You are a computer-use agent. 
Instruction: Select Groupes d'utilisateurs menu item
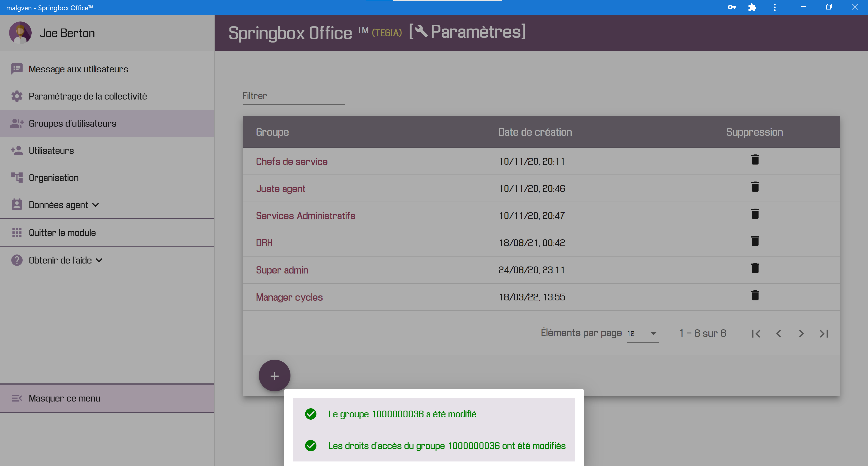click(x=107, y=123)
